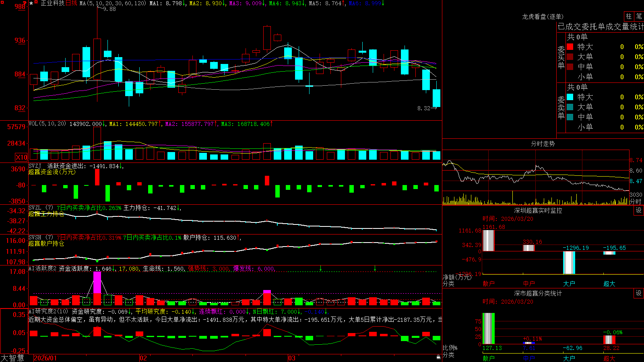The height and width of the screenshot is (362, 644).
Task: Click the 超赢资金流(万元) label
Action: [x=52, y=172]
